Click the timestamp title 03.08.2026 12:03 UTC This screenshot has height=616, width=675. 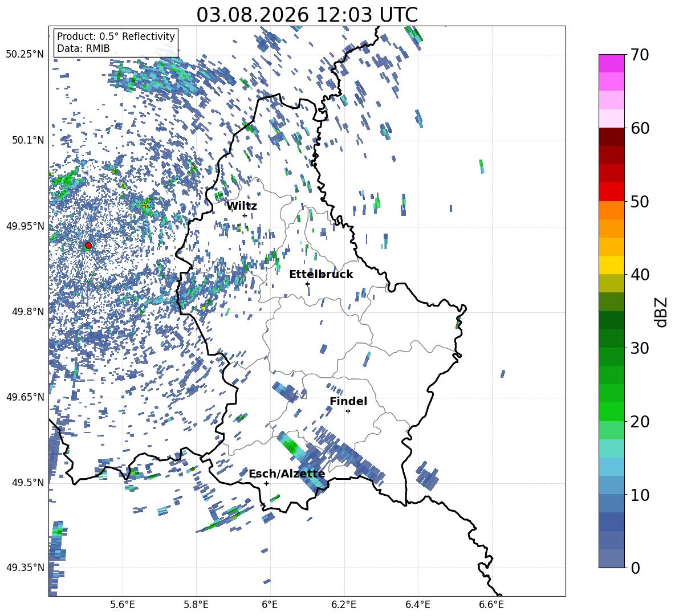(307, 15)
